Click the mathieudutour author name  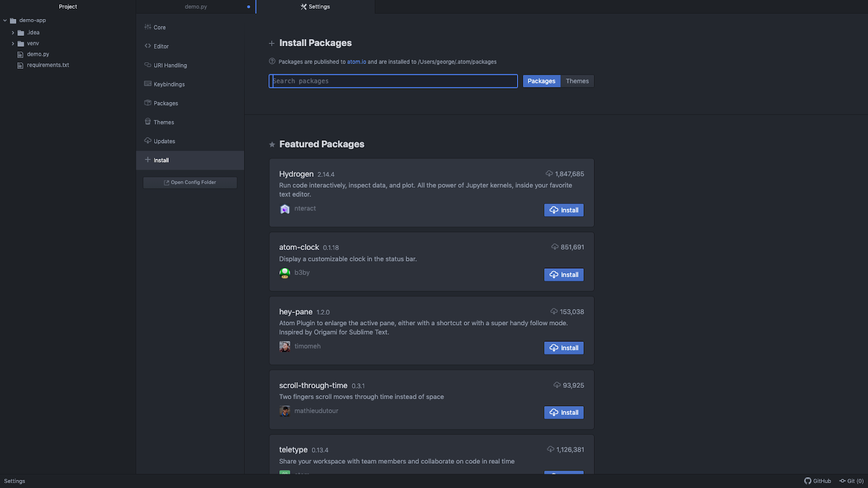click(x=316, y=410)
